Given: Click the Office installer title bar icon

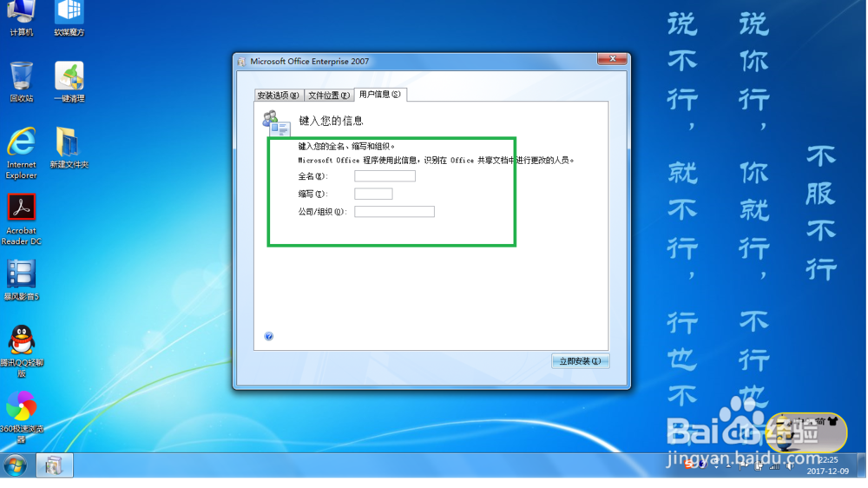Looking at the screenshot, I should [x=241, y=62].
